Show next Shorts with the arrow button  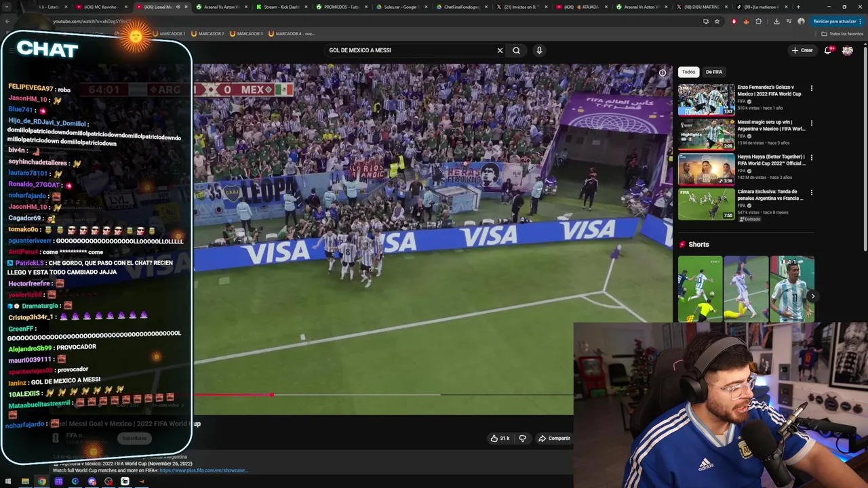coord(812,296)
